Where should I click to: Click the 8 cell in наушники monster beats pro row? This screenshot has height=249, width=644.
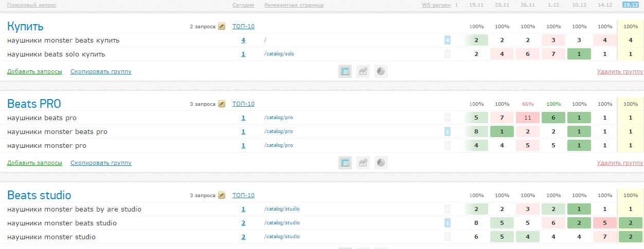point(476,131)
